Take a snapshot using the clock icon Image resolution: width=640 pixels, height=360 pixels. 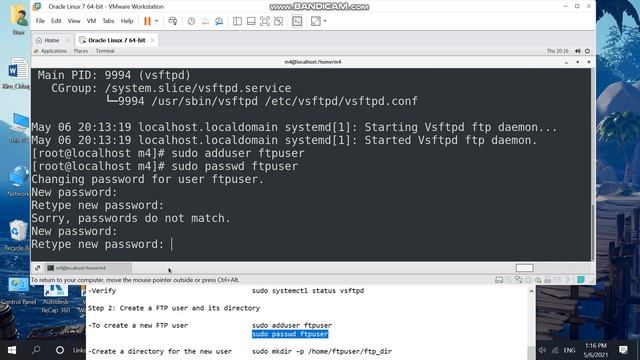click(191, 21)
